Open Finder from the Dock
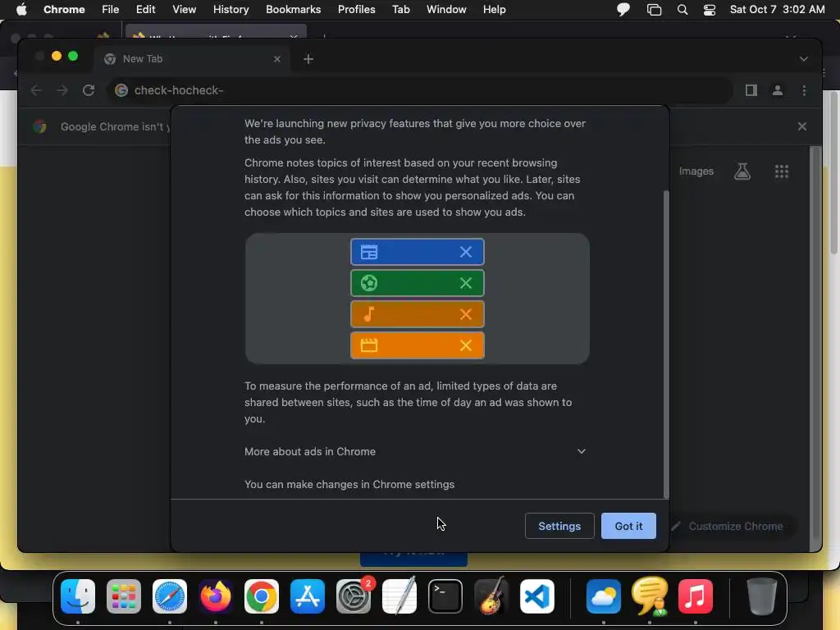 pyautogui.click(x=78, y=596)
